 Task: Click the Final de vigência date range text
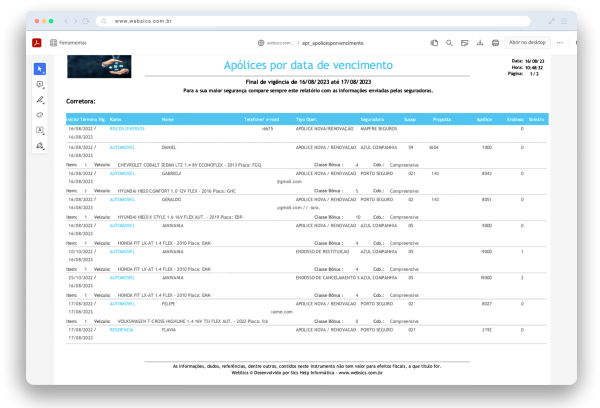click(x=308, y=82)
